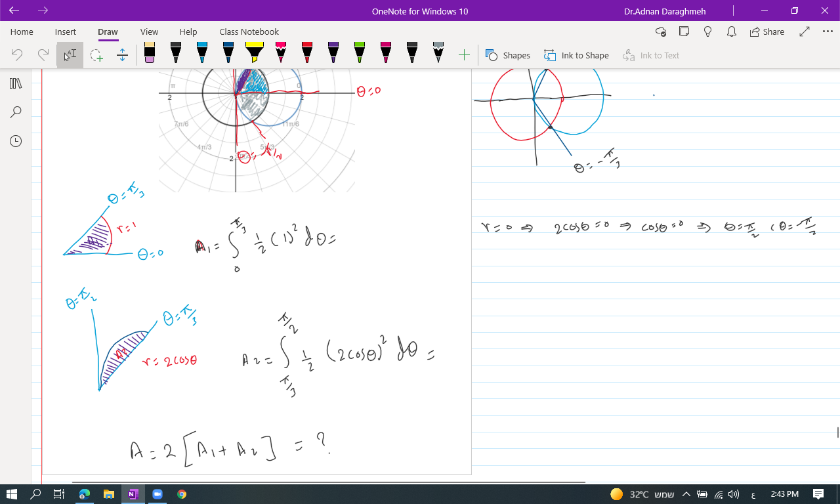Switch to the Insert tab
The height and width of the screenshot is (504, 840).
coord(66,31)
